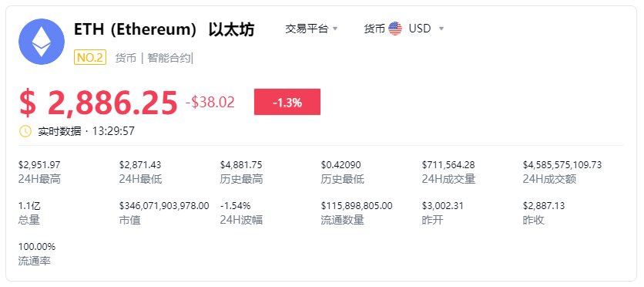This screenshot has height=287, width=644.
Task: Click the NO.2 rank badge
Action: pos(90,57)
